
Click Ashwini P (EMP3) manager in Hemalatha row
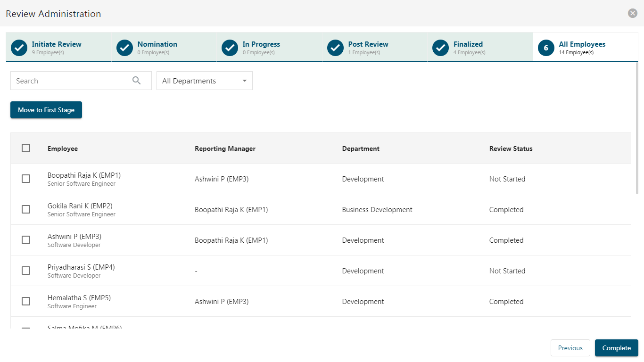[222, 302]
